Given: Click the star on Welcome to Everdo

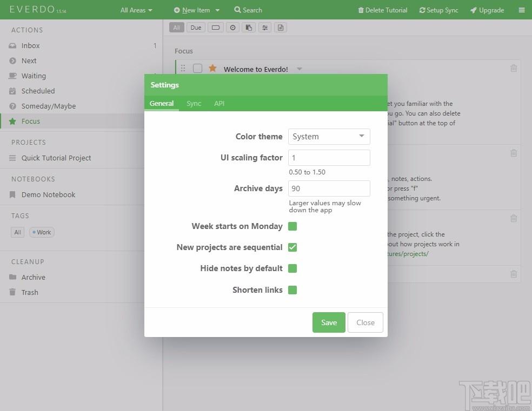Looking at the screenshot, I should (x=212, y=69).
